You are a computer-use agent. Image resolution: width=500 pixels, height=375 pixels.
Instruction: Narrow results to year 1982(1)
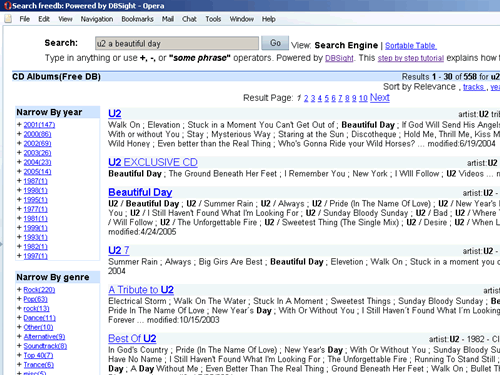[x=36, y=247]
